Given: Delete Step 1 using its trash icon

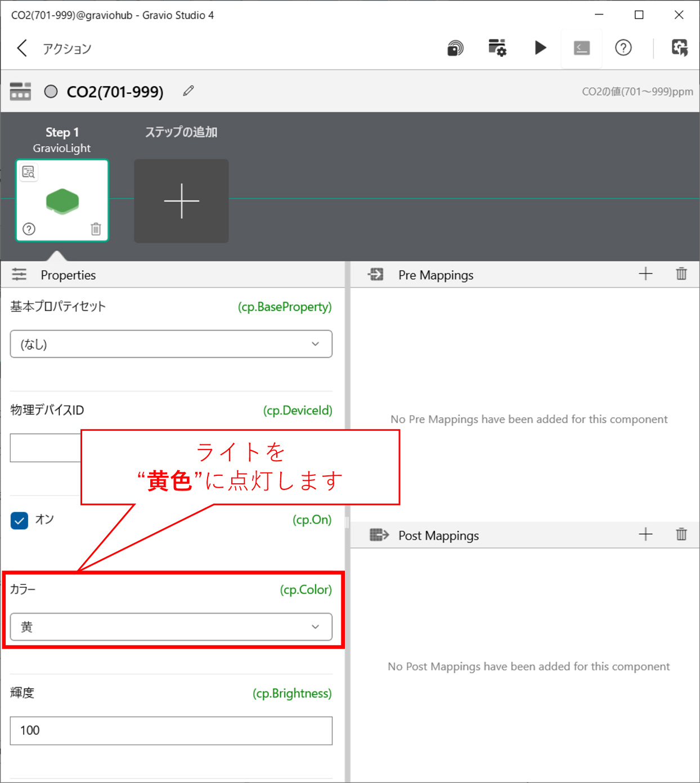Looking at the screenshot, I should coord(96,229).
